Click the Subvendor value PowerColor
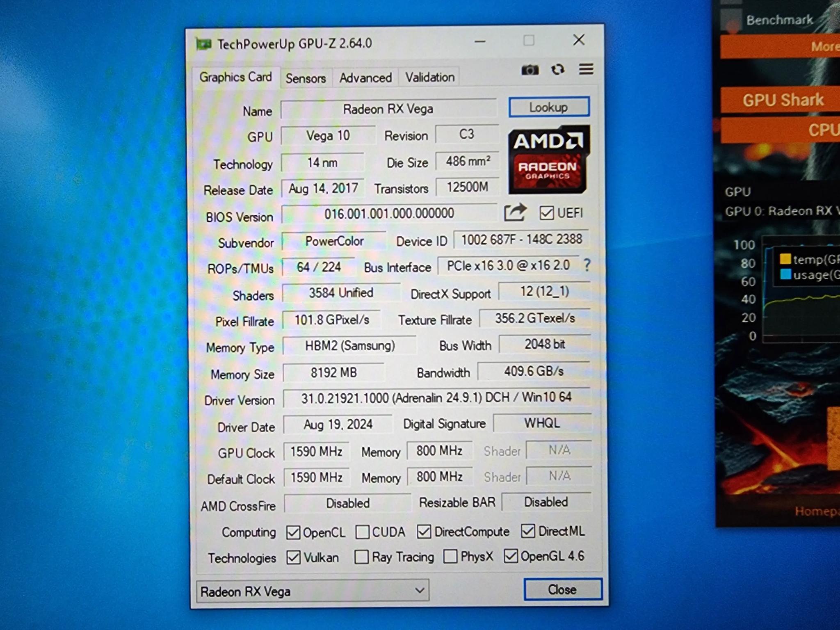The height and width of the screenshot is (630, 840). [334, 241]
